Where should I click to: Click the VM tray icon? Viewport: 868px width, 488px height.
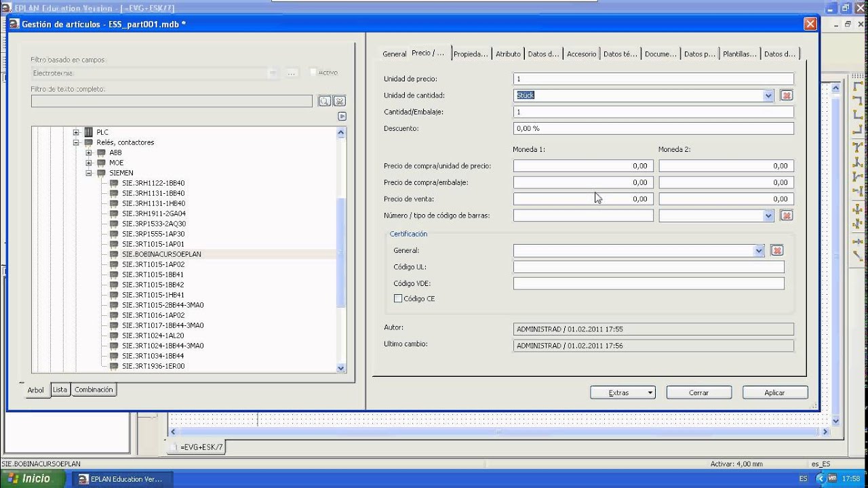point(832,479)
